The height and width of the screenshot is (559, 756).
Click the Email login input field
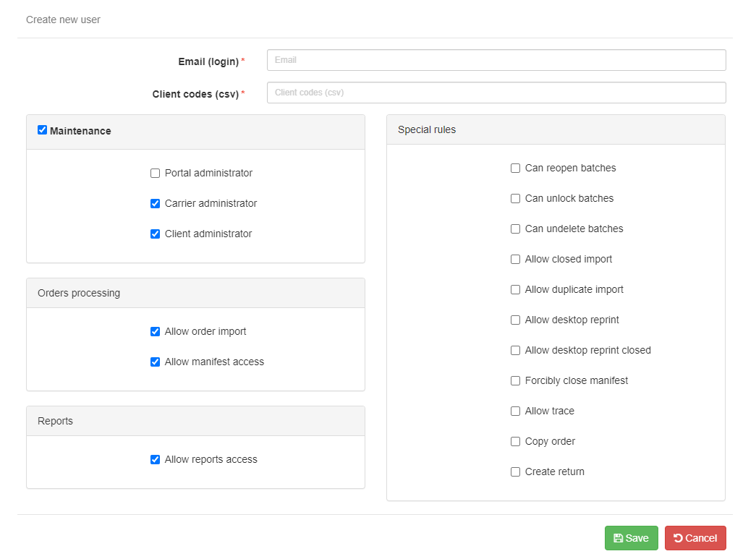(496, 60)
